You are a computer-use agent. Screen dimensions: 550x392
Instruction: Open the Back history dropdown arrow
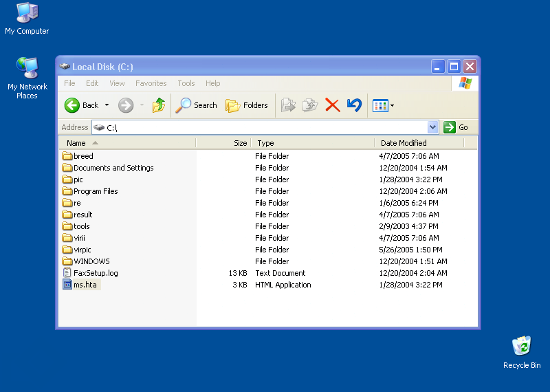(x=107, y=105)
